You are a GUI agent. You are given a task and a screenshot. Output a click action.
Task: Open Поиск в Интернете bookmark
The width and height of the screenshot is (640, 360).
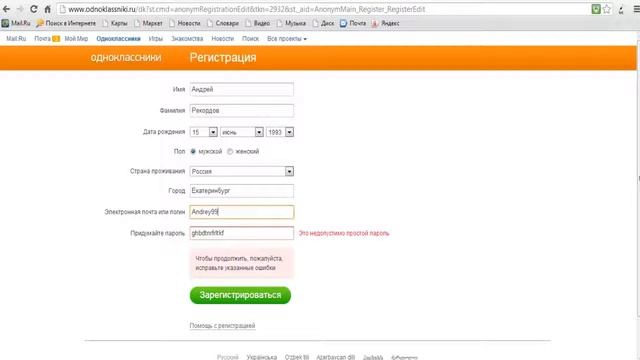66,23
